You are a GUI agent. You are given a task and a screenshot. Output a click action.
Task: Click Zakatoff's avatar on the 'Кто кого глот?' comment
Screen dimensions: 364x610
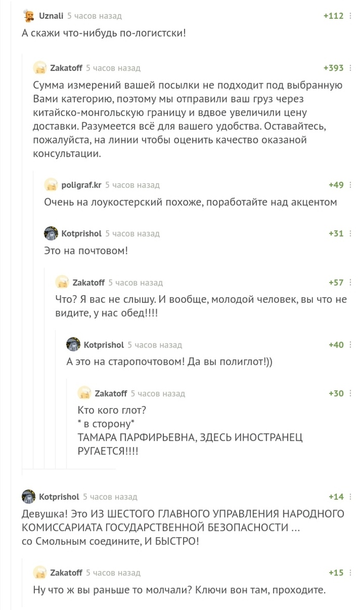(86, 393)
